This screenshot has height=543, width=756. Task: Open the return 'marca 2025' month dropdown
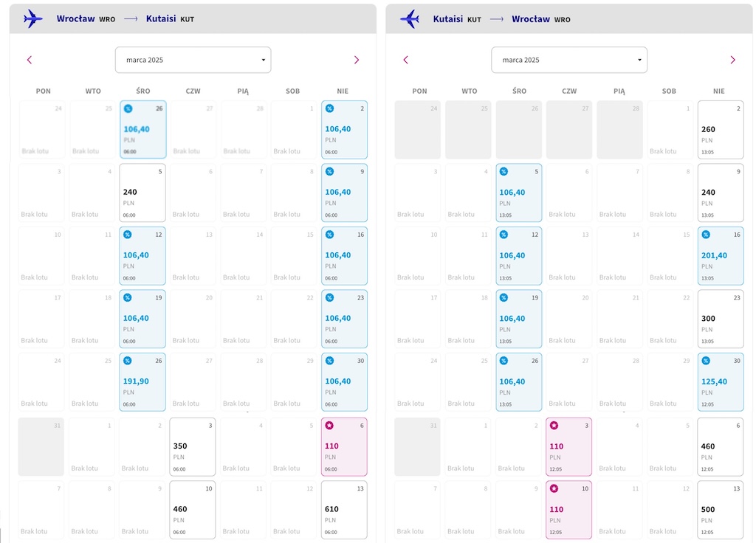569,60
